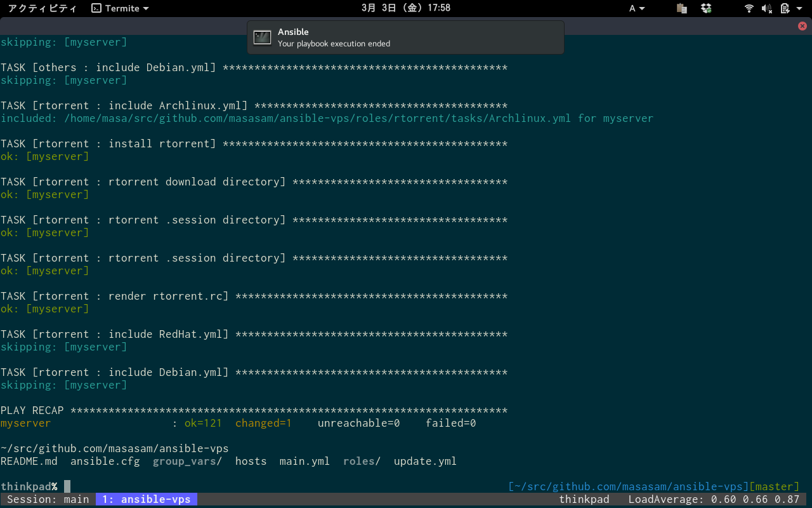The width and height of the screenshot is (812, 508).
Task: Click the 'unreachable=0' recap value
Action: pyautogui.click(x=358, y=423)
